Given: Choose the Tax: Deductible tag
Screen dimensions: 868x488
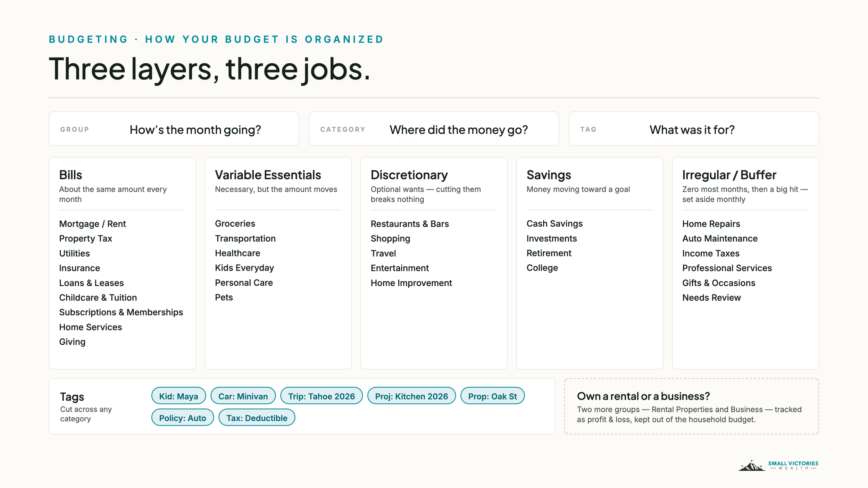Looking at the screenshot, I should pos(257,418).
